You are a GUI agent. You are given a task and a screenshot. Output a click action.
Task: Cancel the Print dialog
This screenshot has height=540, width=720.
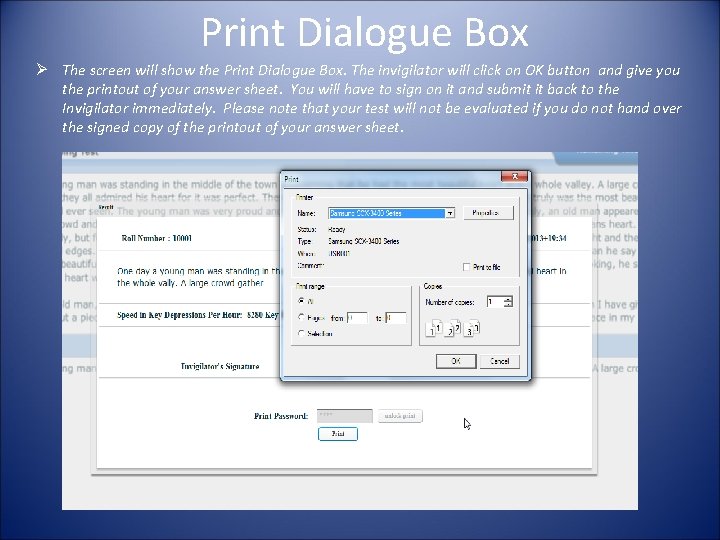click(500, 361)
